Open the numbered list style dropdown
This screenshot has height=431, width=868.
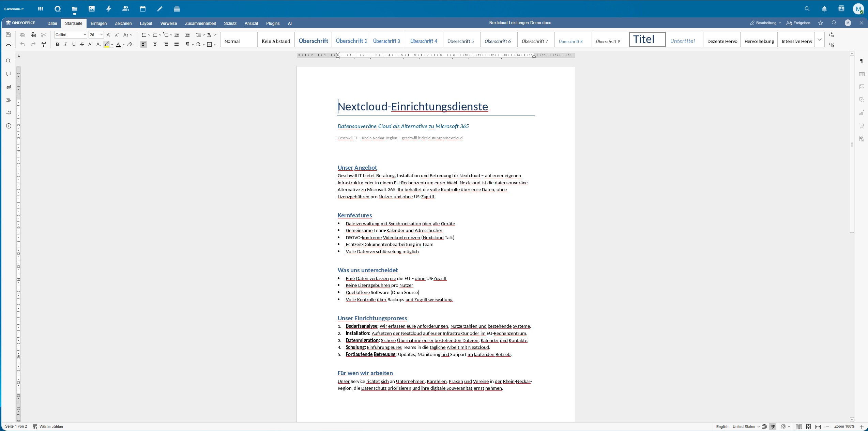pyautogui.click(x=160, y=35)
